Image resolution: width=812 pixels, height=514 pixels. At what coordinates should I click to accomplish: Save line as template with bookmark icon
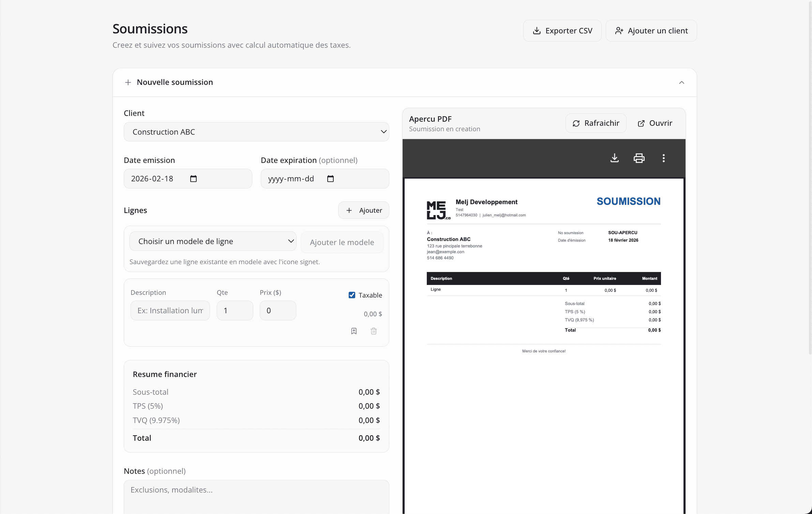[x=354, y=331]
